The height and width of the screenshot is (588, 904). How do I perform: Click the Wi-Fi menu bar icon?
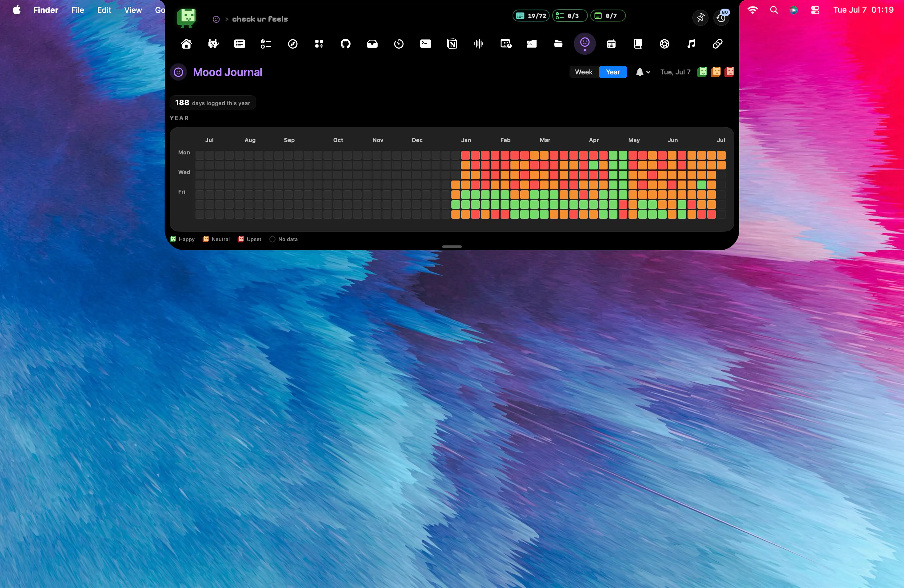pos(752,10)
